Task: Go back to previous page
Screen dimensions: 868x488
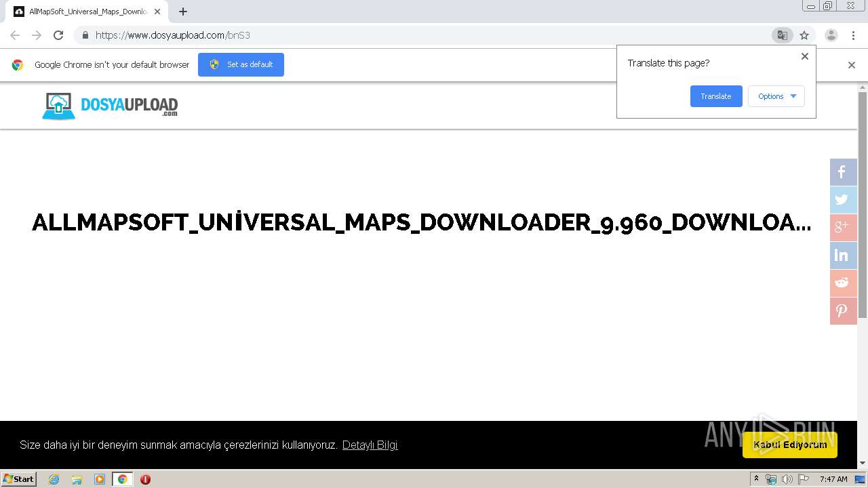Action: (15, 35)
